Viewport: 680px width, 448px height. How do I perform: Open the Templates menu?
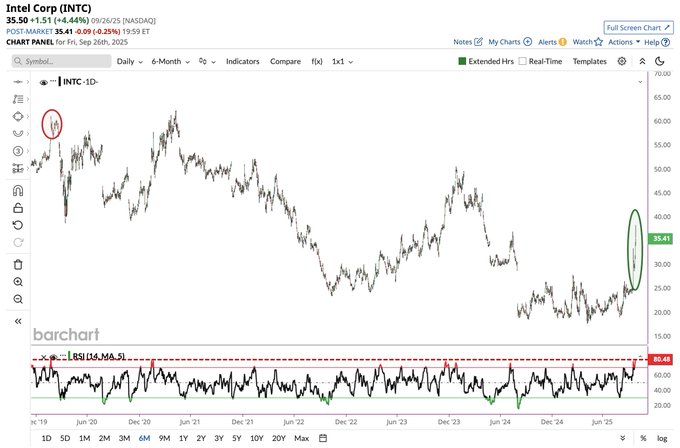point(589,61)
